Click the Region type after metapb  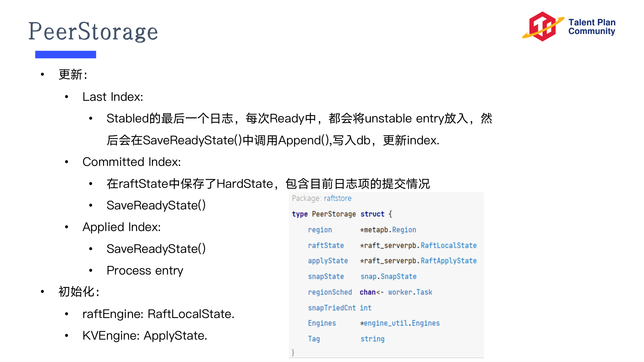404,230
